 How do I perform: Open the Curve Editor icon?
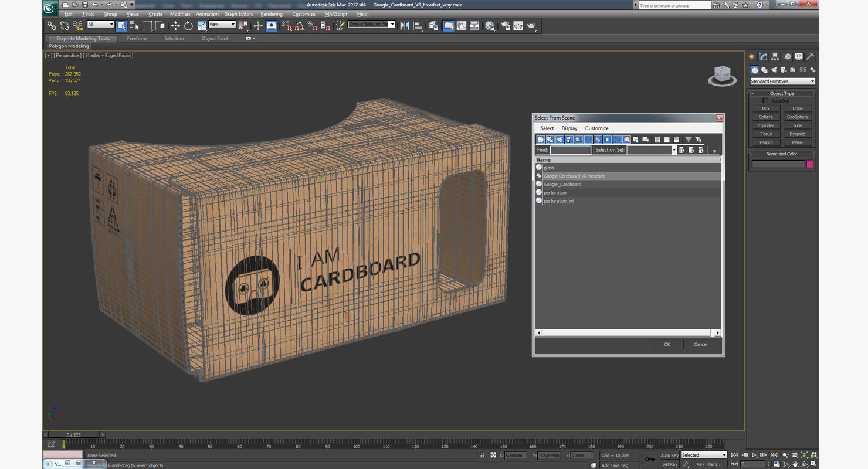462,26
